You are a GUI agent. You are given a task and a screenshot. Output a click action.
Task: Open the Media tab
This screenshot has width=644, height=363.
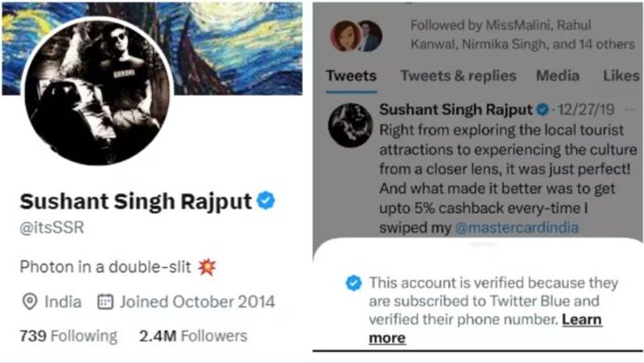tap(559, 76)
